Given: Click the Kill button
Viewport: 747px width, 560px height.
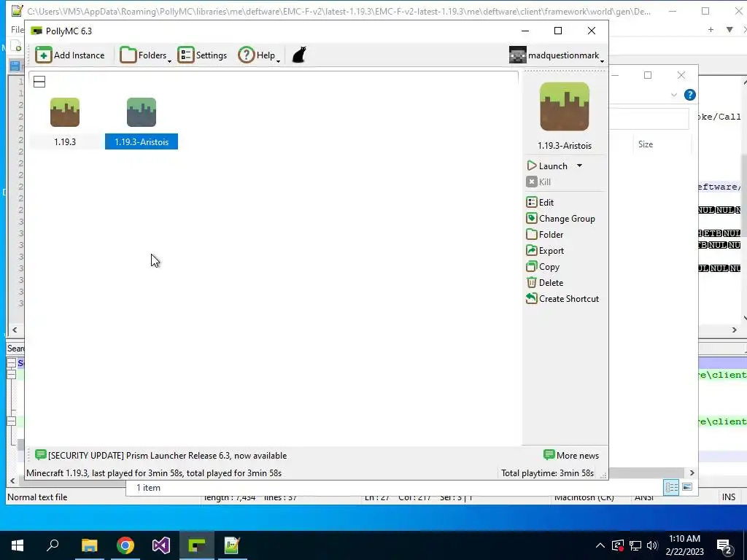Looking at the screenshot, I should [x=539, y=182].
